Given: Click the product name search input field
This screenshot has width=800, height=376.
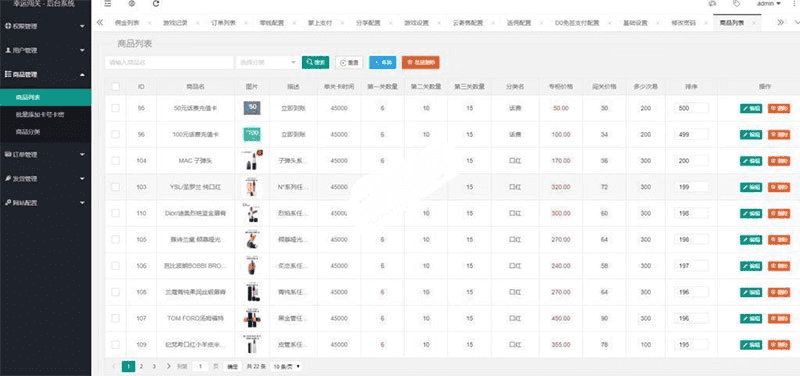Looking at the screenshot, I should pos(169,62).
